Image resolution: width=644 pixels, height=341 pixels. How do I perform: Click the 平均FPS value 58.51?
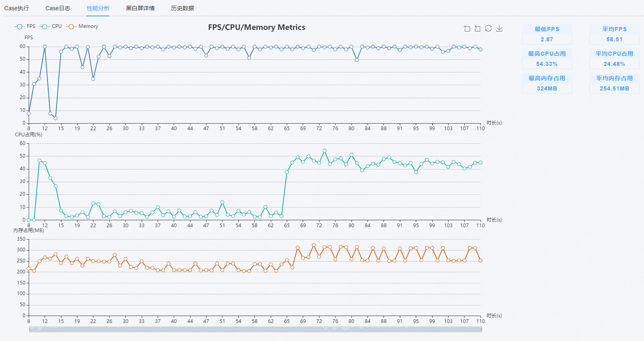pyautogui.click(x=615, y=40)
